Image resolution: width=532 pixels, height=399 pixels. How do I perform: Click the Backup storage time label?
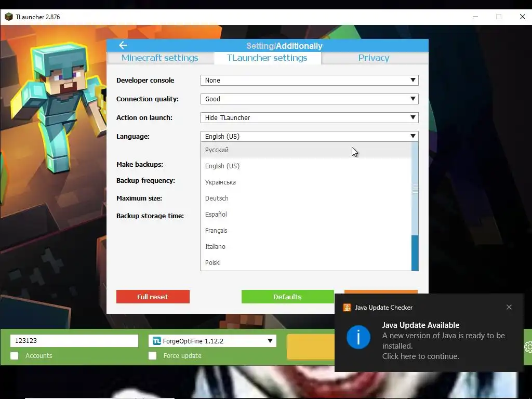(150, 216)
